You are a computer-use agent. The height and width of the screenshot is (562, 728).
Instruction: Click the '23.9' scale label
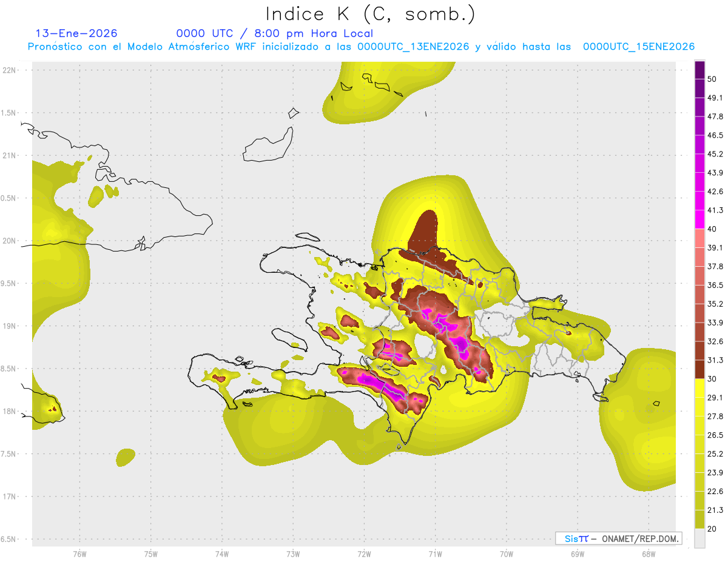715,473
